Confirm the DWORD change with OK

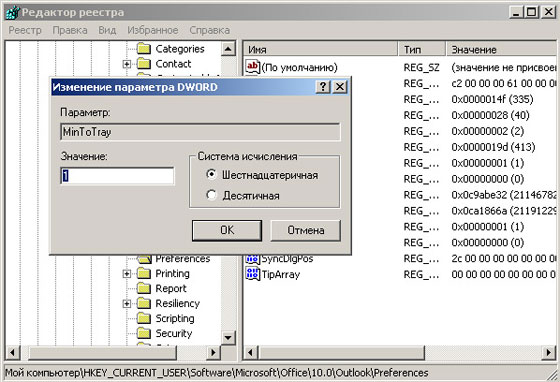pos(227,230)
